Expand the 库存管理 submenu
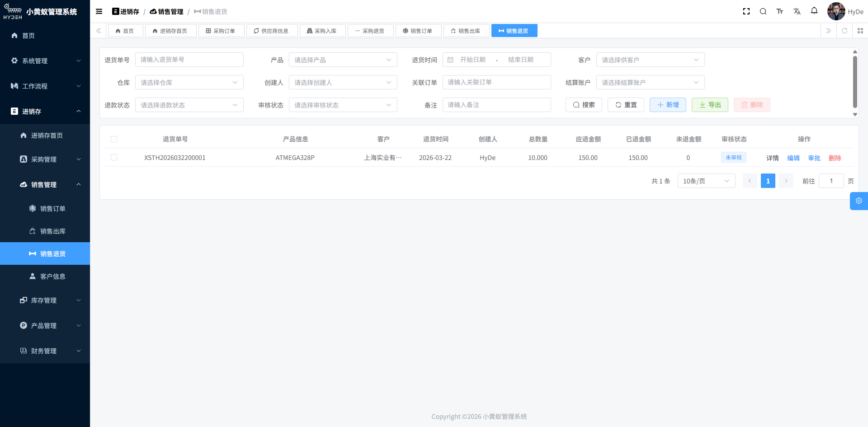The height and width of the screenshot is (427, 868). click(45, 300)
